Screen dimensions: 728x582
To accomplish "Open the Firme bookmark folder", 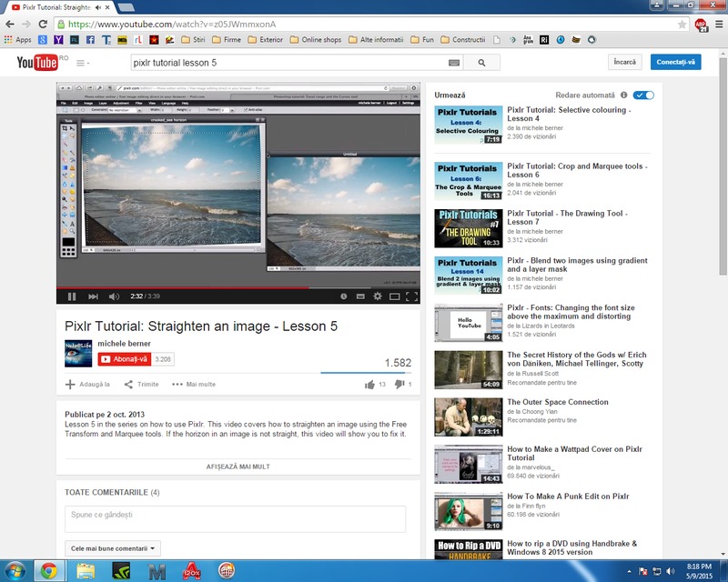I will click(227, 40).
